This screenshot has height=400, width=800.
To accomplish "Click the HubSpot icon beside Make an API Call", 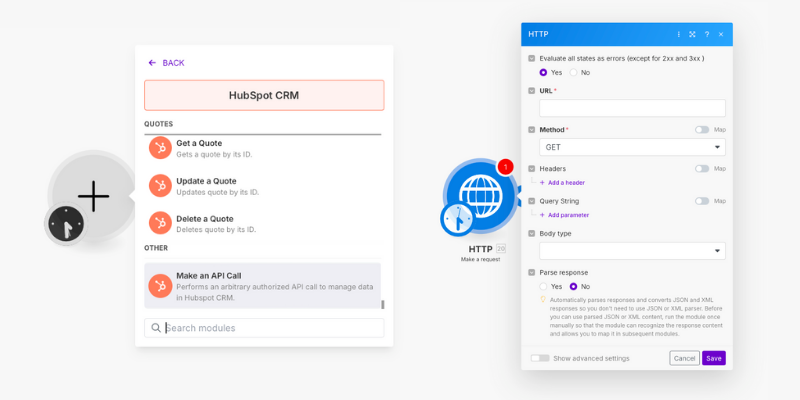I will click(160, 286).
